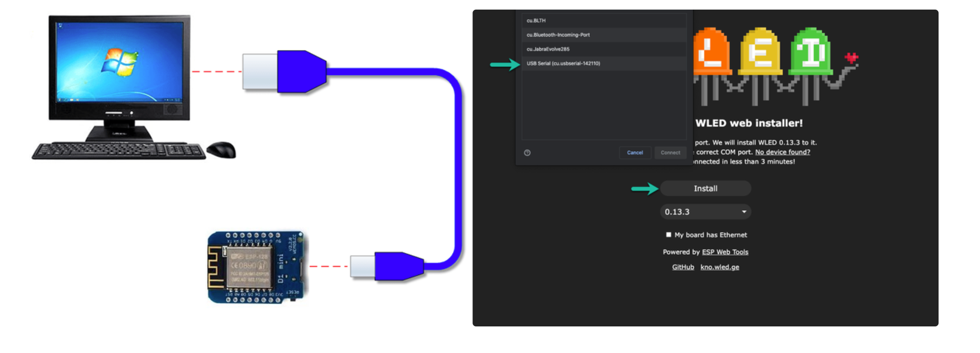This screenshot has height=353, width=980.
Task: Select USB Serial (cu.usbserial-142110) port
Action: click(x=604, y=64)
